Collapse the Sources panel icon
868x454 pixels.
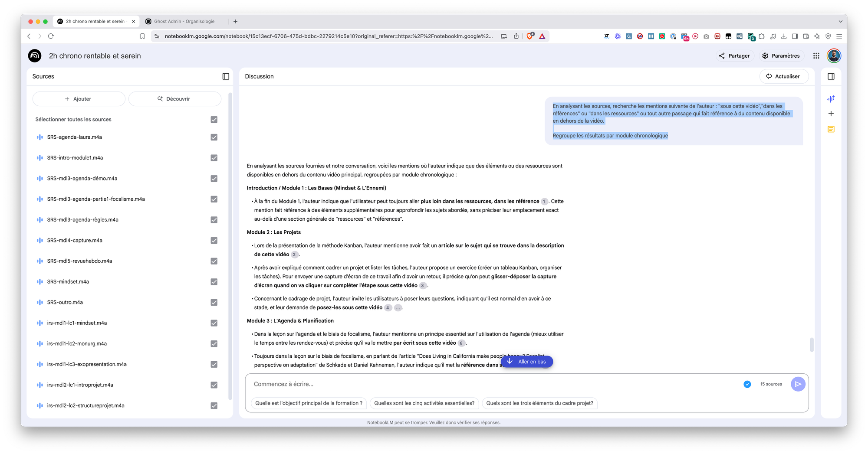coord(226,76)
